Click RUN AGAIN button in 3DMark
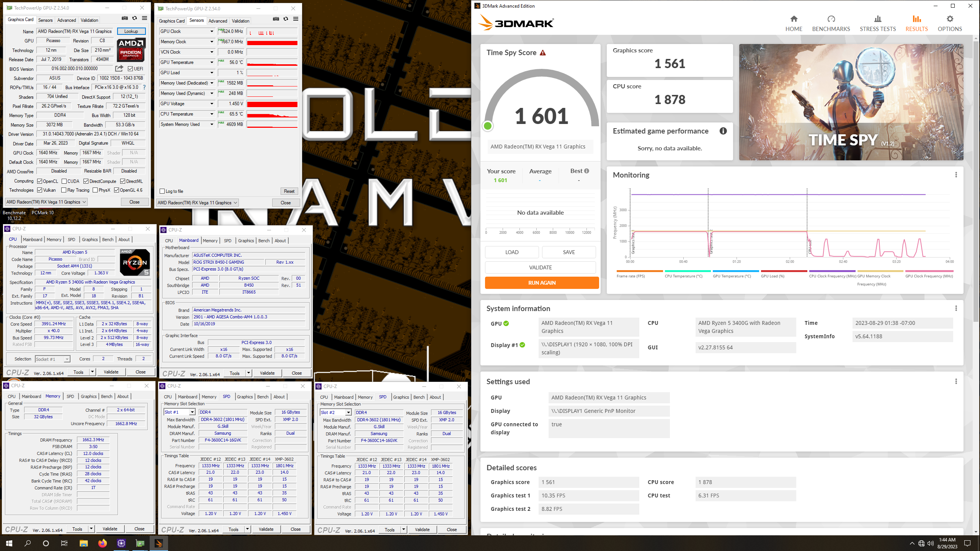The width and height of the screenshot is (980, 551). [x=542, y=283]
